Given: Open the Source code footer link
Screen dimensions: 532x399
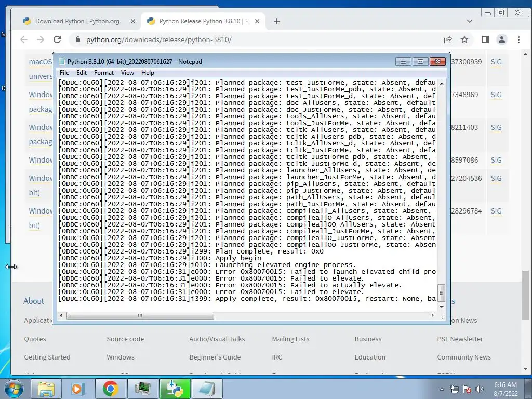Looking at the screenshot, I should pyautogui.click(x=125, y=339).
